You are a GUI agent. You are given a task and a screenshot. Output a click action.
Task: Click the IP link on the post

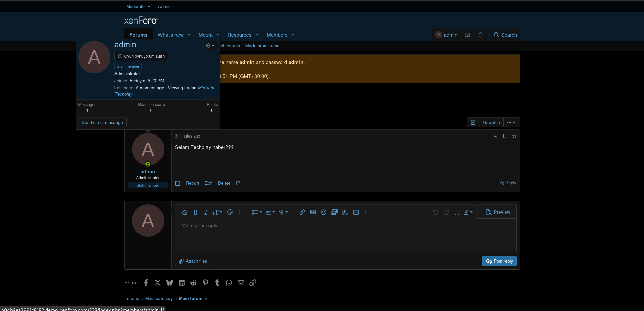(x=238, y=183)
